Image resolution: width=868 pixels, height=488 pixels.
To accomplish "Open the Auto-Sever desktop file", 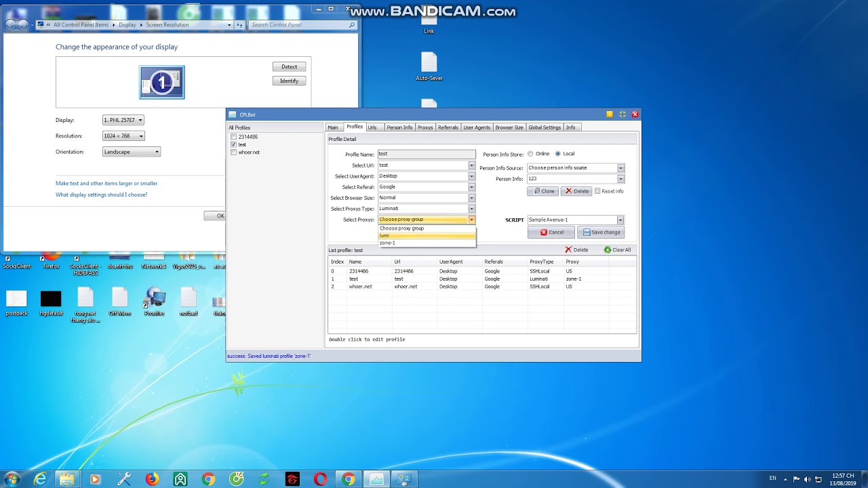I will [x=429, y=66].
